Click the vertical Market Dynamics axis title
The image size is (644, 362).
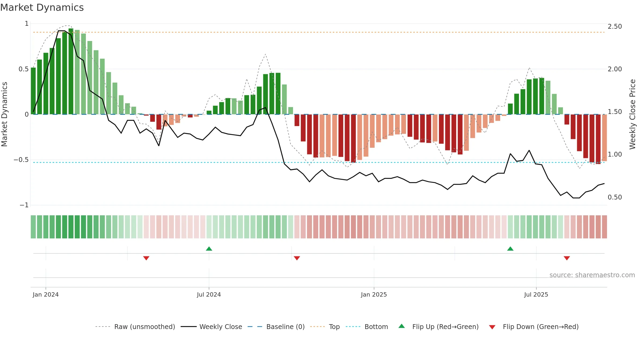[4, 114]
